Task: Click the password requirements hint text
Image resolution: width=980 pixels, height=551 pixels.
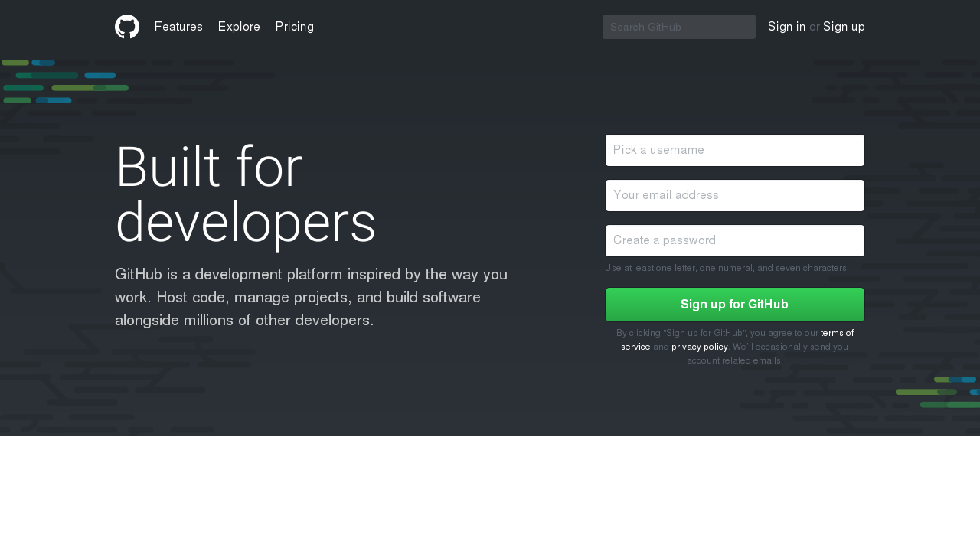Action: pos(727,268)
